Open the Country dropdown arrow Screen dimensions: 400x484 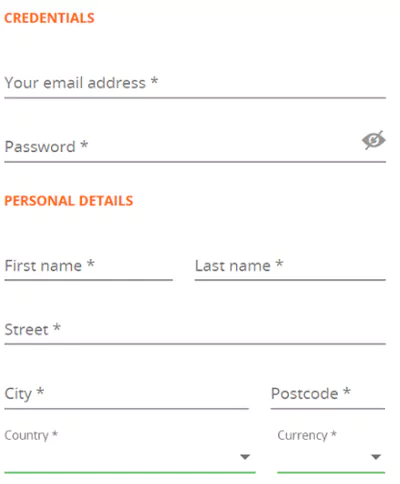[245, 457]
